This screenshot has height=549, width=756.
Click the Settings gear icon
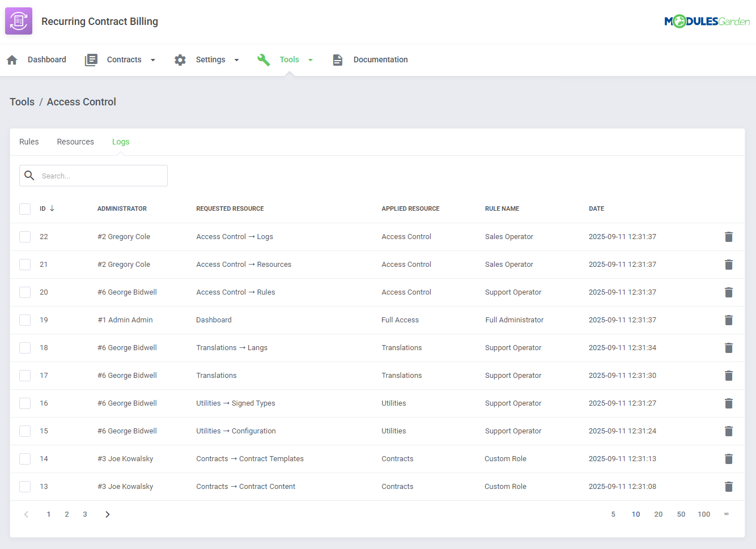tap(180, 59)
